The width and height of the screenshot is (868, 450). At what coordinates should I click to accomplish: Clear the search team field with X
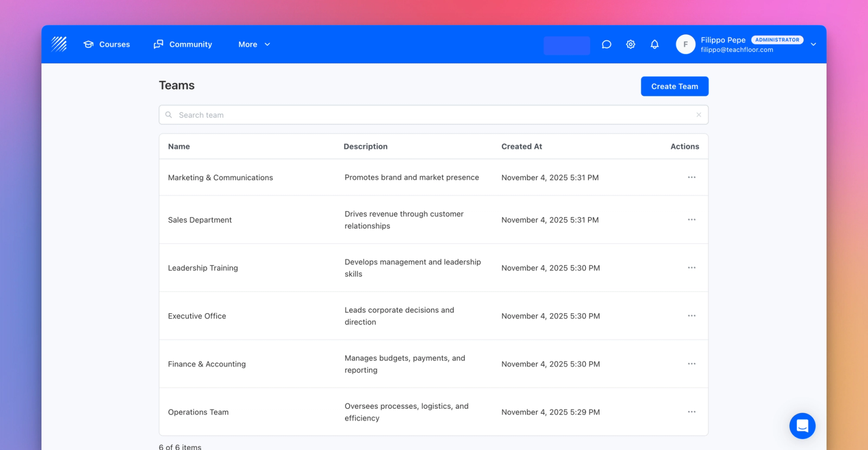coord(699,115)
